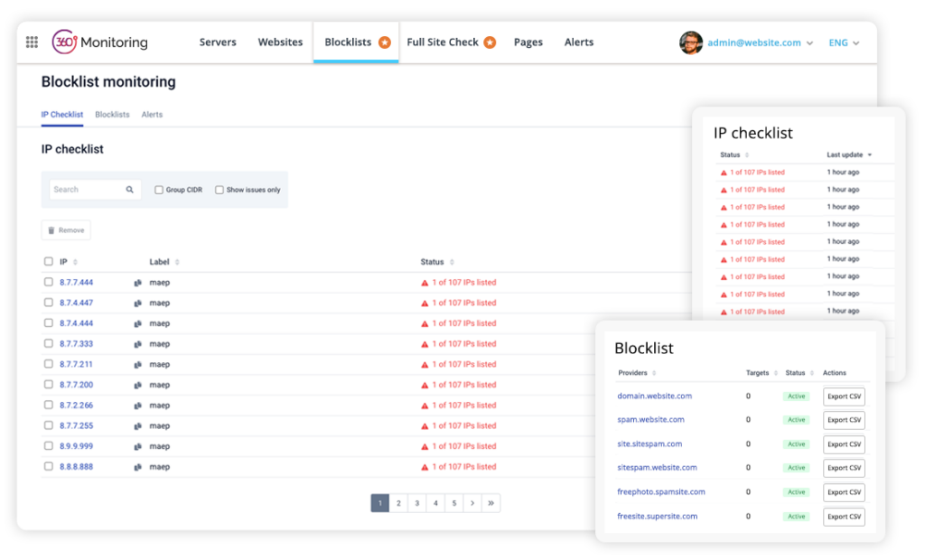Click the orange badge on the Blocklists tab

pos(387,41)
